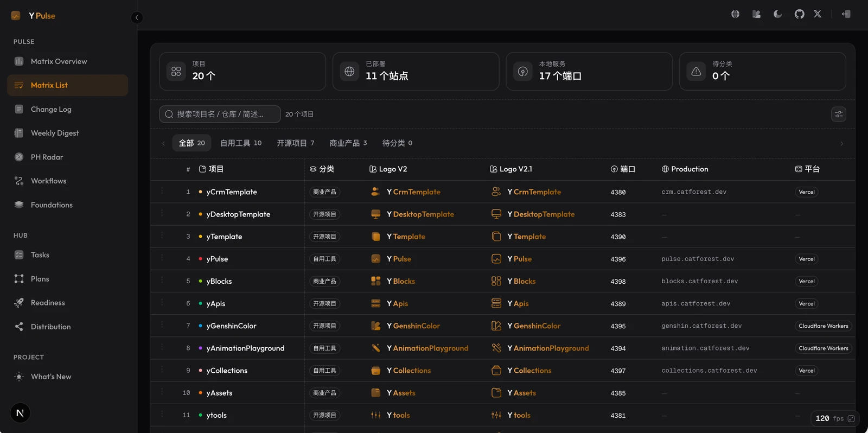The width and height of the screenshot is (868, 433).
Task: Collapse the sidebar with the chevron button
Action: click(x=137, y=17)
